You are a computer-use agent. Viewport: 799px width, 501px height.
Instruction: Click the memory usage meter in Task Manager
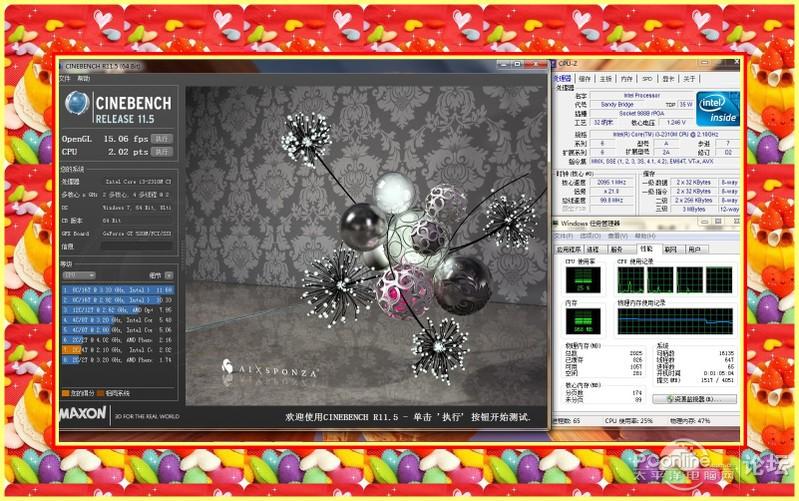[583, 321]
